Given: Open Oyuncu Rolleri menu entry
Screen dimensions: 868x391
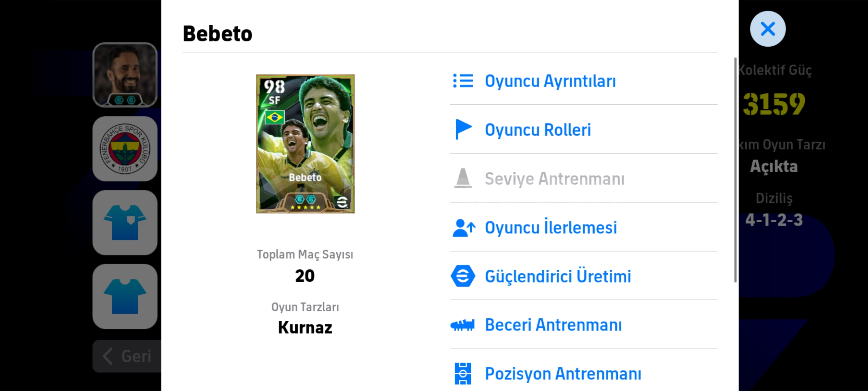Looking at the screenshot, I should 538,130.
